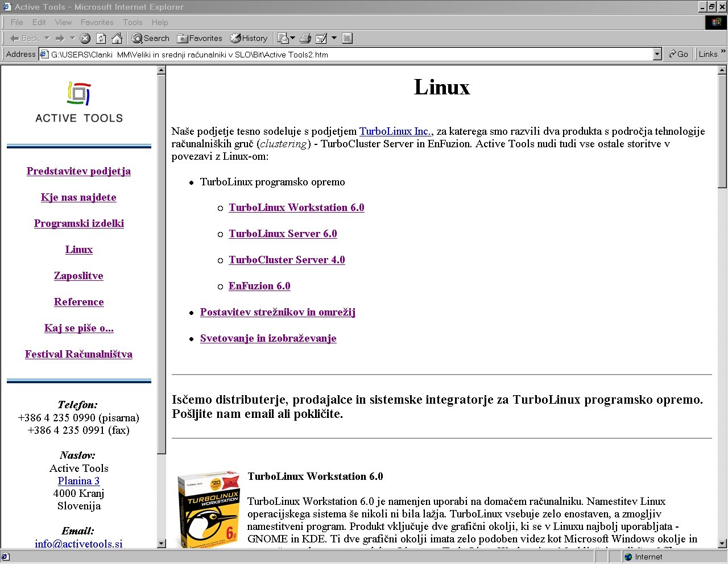Screen dimensions: 728x564
Task: Click the fax number text
Action: pyautogui.click(x=78, y=430)
